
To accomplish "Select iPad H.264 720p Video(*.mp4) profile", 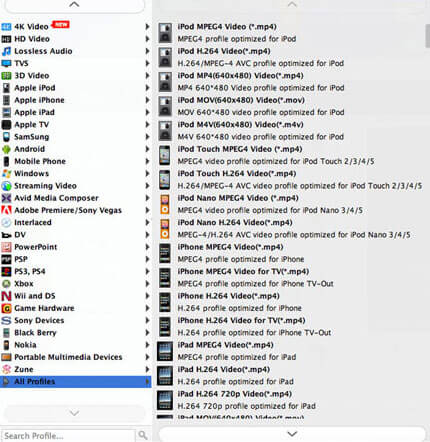I will tap(290, 400).
